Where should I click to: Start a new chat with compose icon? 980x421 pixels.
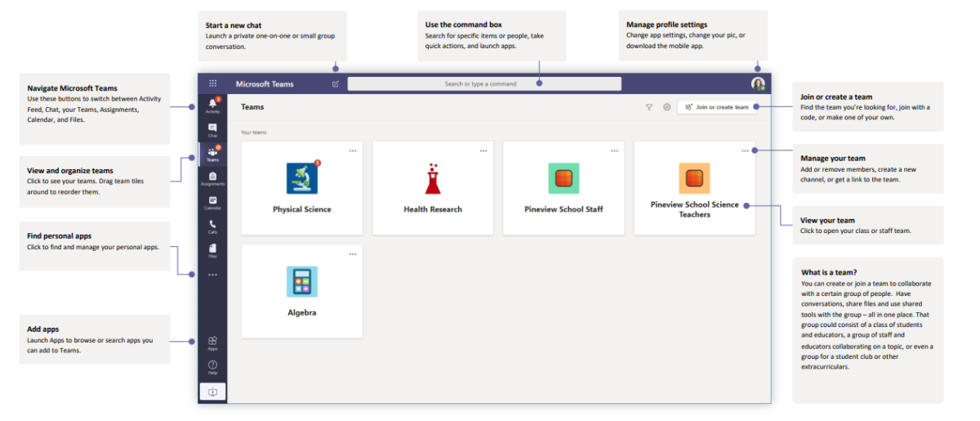coord(336,83)
